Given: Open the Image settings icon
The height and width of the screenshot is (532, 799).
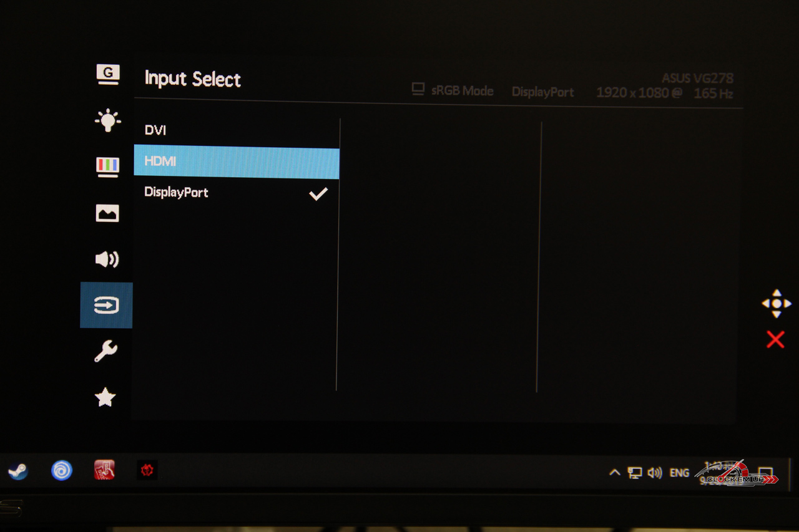Looking at the screenshot, I should pyautogui.click(x=107, y=214).
